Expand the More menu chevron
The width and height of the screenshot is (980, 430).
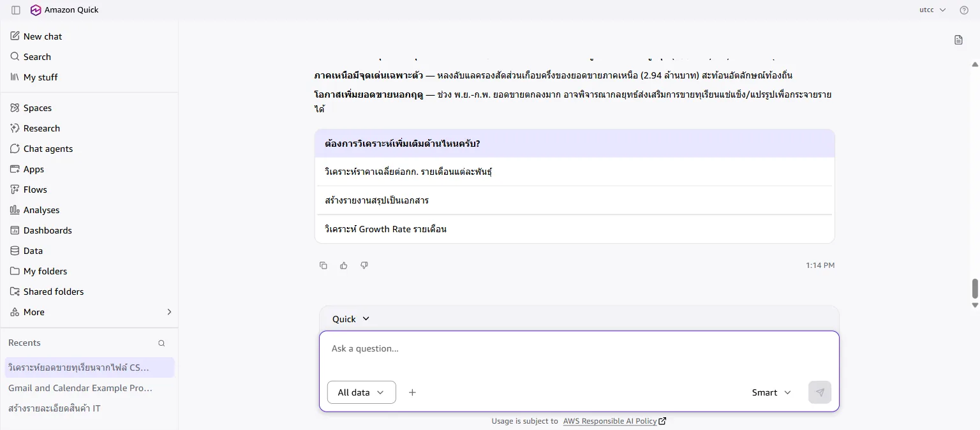pyautogui.click(x=169, y=312)
